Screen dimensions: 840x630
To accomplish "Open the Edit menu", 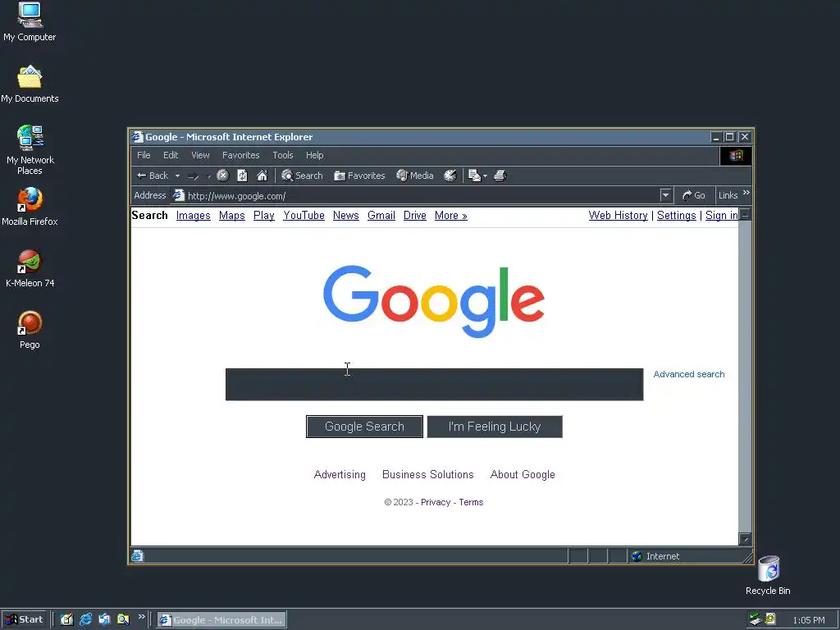I will pos(171,155).
